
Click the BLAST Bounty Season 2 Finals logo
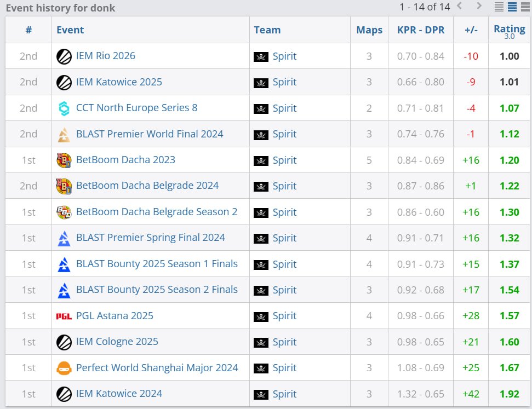[x=64, y=290]
